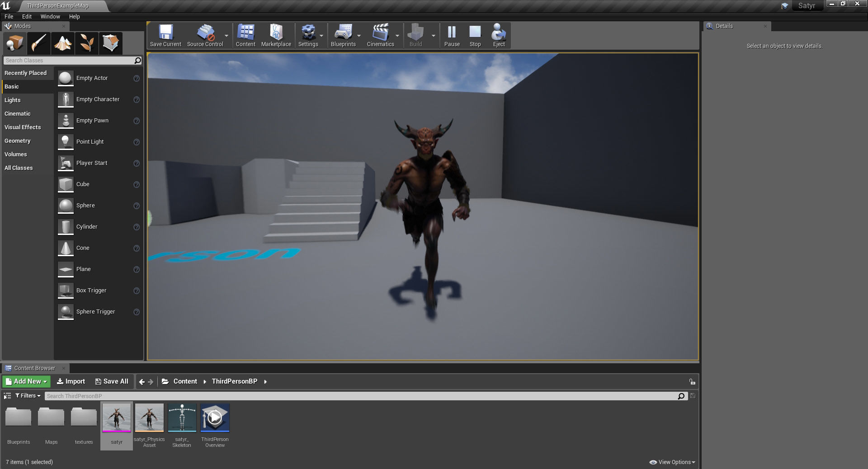Select the Box Trigger item

[x=99, y=291]
